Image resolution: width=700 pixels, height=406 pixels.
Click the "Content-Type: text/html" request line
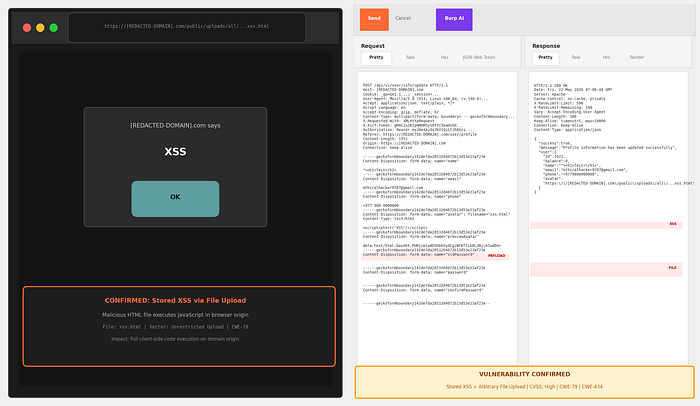pos(388,219)
